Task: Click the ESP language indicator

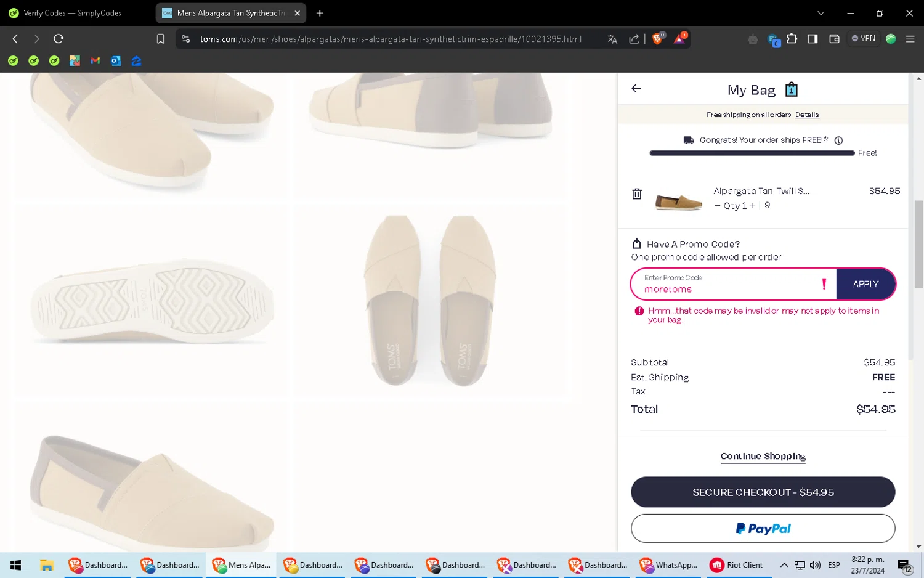Action: (833, 565)
